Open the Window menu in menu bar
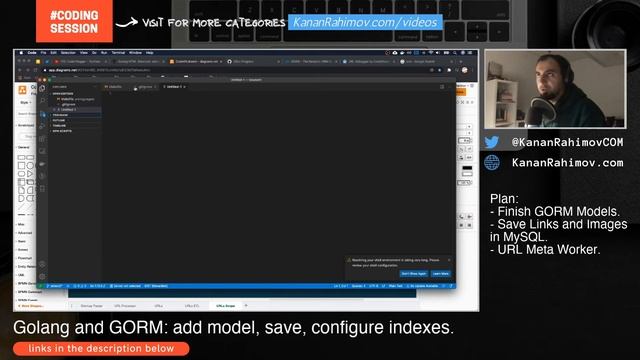 click(x=135, y=53)
